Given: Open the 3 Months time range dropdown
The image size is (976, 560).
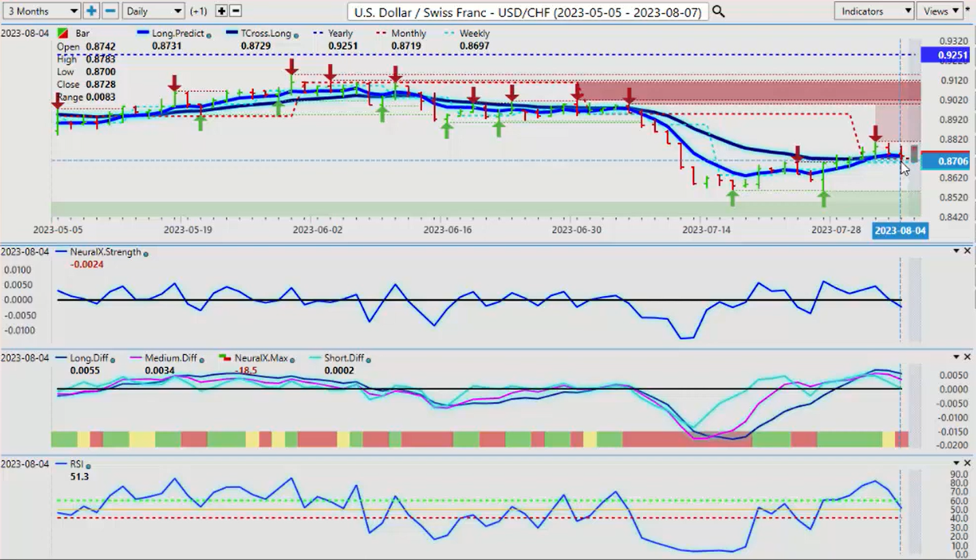Looking at the screenshot, I should coord(41,11).
